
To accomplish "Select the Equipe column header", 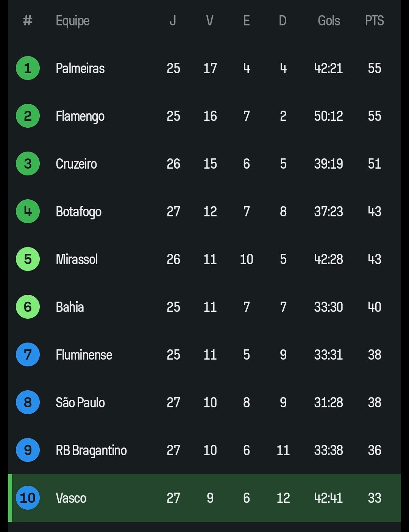I will [x=73, y=20].
